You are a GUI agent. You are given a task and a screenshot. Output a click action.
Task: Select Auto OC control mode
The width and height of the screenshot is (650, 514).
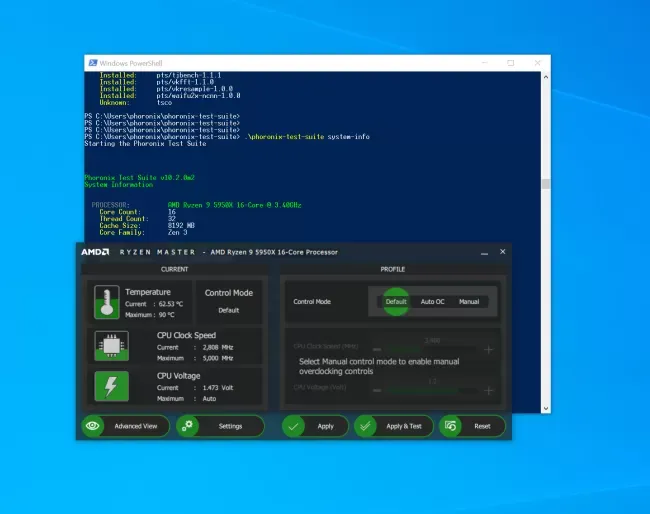(x=432, y=302)
